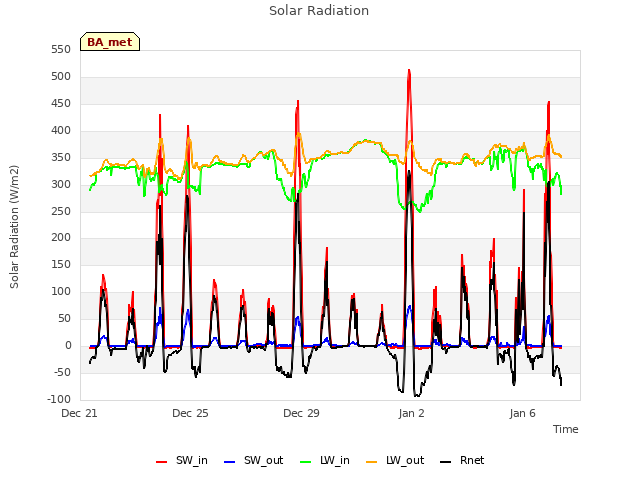This screenshot has width=640, height=480.
Task: Hide the LW_in series via legend
Action: 325,460
